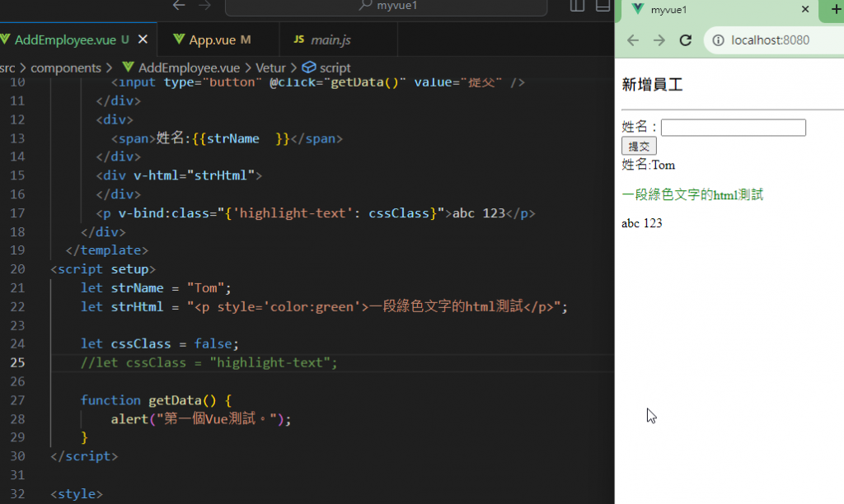This screenshot has width=844, height=504.
Task: Click the 姓名 text input field
Action: point(733,128)
